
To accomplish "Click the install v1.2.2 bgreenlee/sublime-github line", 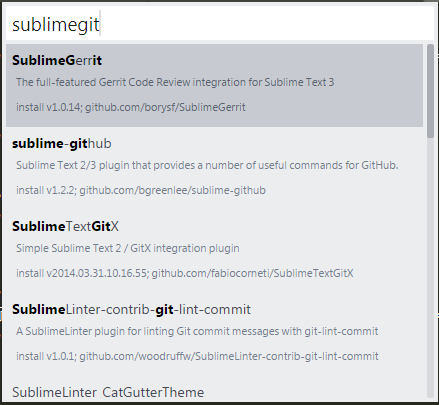I will coord(141,190).
